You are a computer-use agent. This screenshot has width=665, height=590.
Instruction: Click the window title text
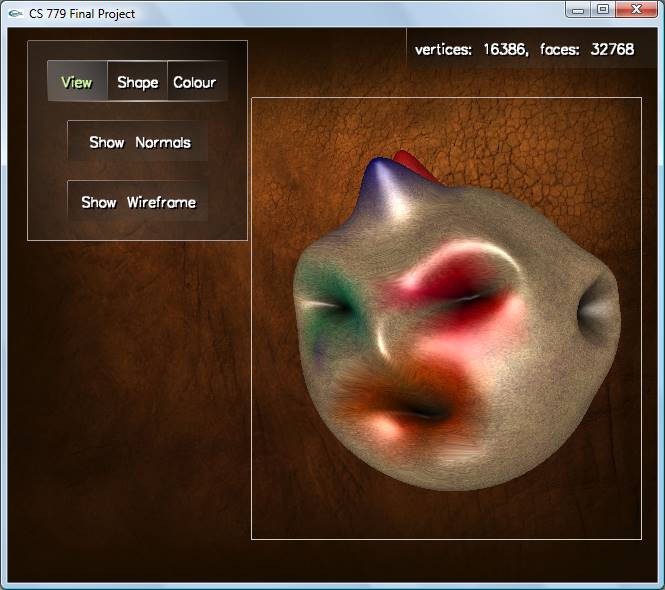point(82,13)
